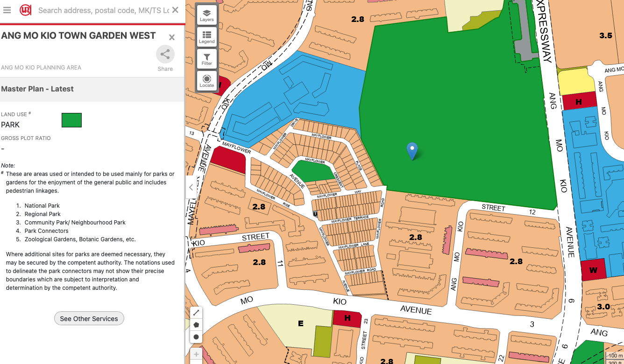624x364 pixels.
Task: Click the Zoological Gardens, Botanic Gardens list item
Action: click(x=80, y=239)
